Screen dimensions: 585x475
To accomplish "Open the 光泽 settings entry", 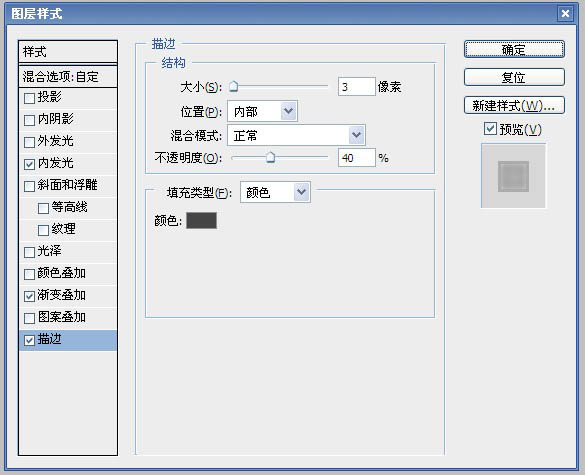I will pyautogui.click(x=49, y=251).
